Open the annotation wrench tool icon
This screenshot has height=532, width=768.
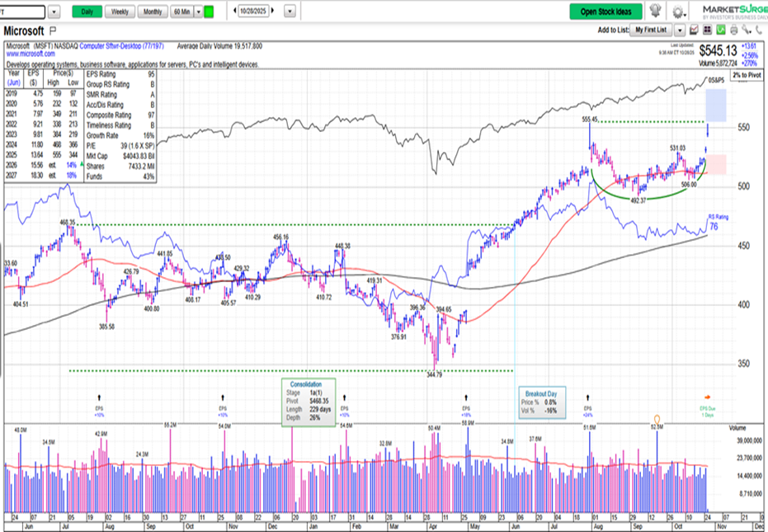point(746,30)
